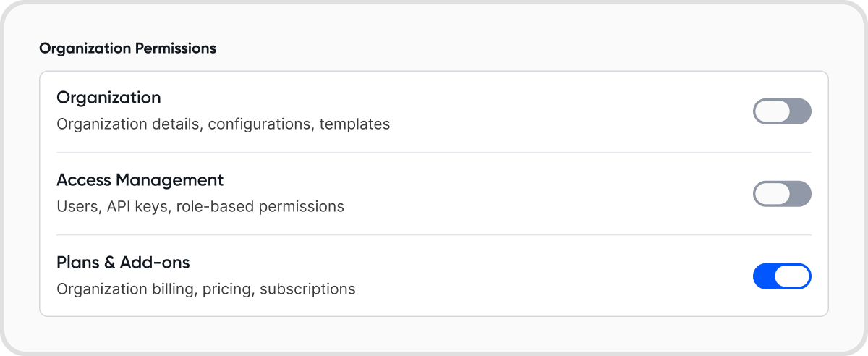This screenshot has height=356, width=868.
Task: Disable the Plans & Add-ons toggle
Action: pyautogui.click(x=782, y=276)
